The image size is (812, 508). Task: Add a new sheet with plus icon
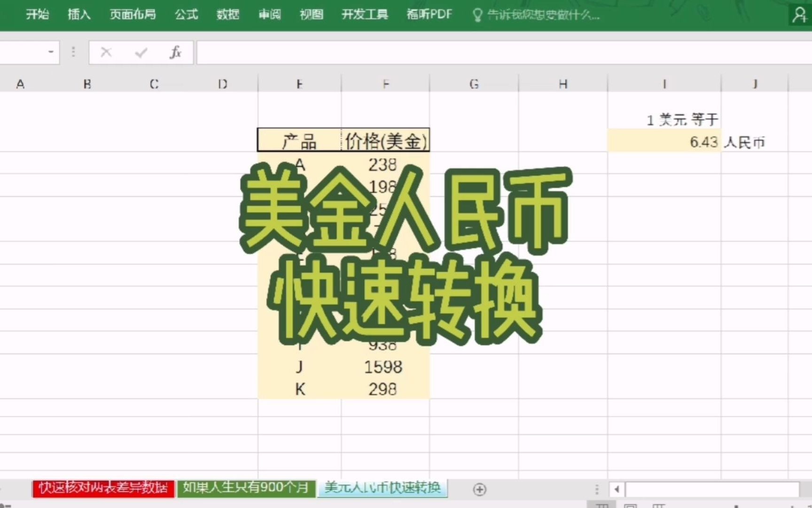(479, 489)
